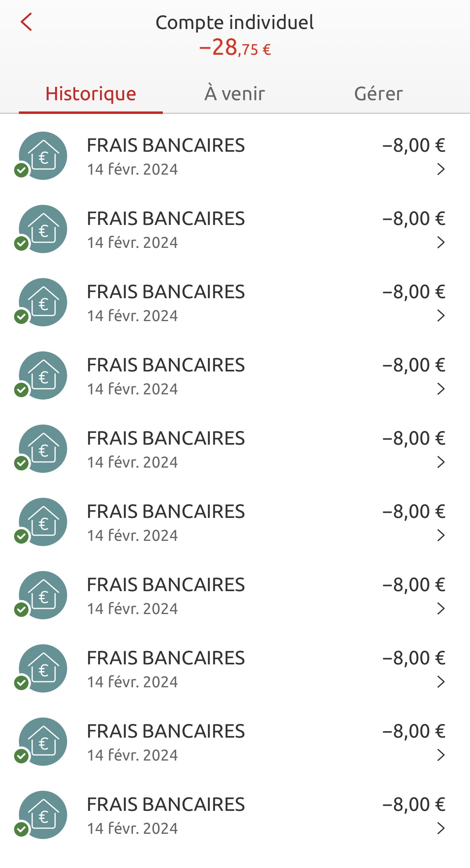Tap the green check badge on sixth transaction
The height and width of the screenshot is (868, 470).
point(21,536)
